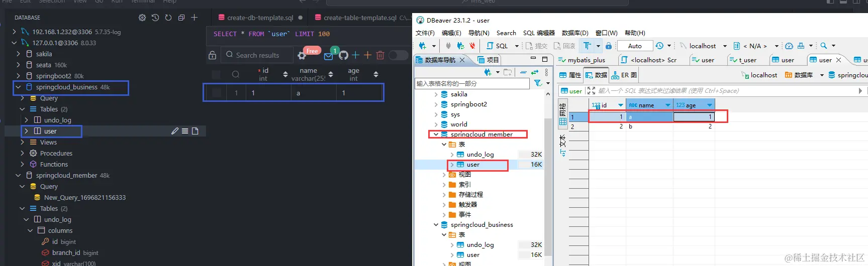The image size is (868, 266).
Task: Click the Auto commit mode box
Action: point(635,46)
